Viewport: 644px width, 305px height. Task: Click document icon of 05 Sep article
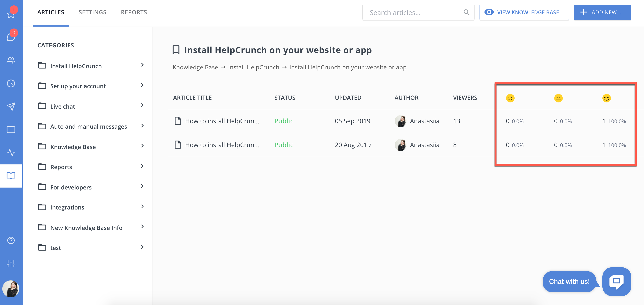(x=178, y=121)
